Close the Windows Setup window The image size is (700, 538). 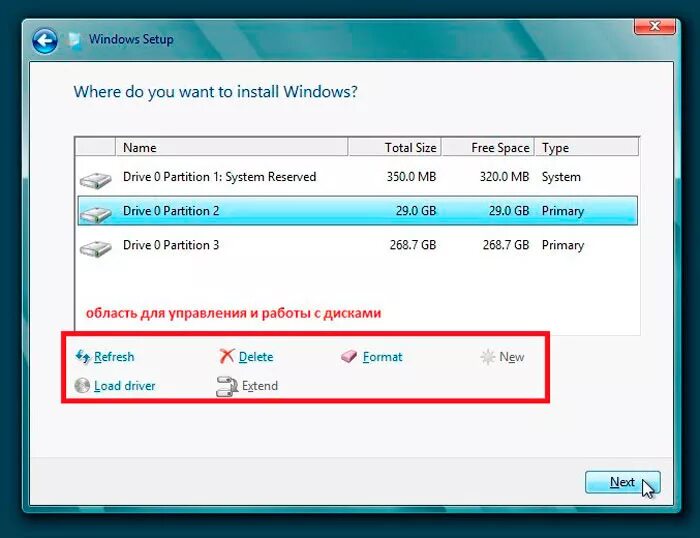[x=655, y=26]
